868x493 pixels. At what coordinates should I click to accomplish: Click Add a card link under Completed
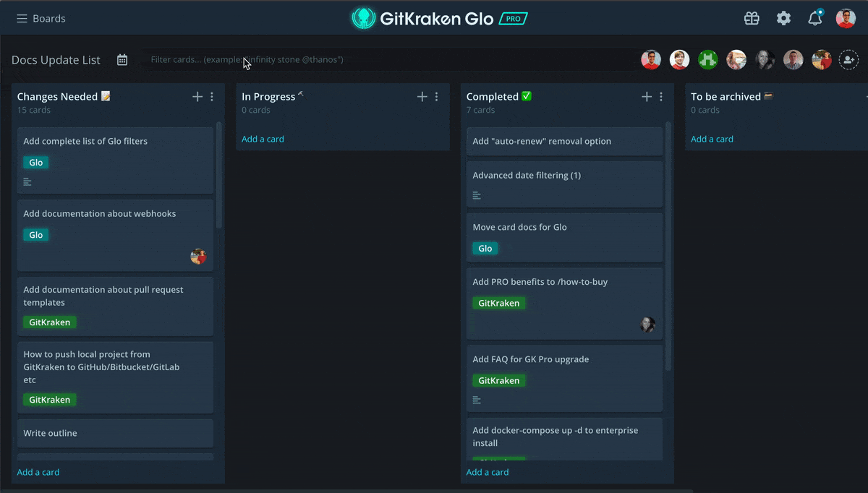(x=488, y=472)
